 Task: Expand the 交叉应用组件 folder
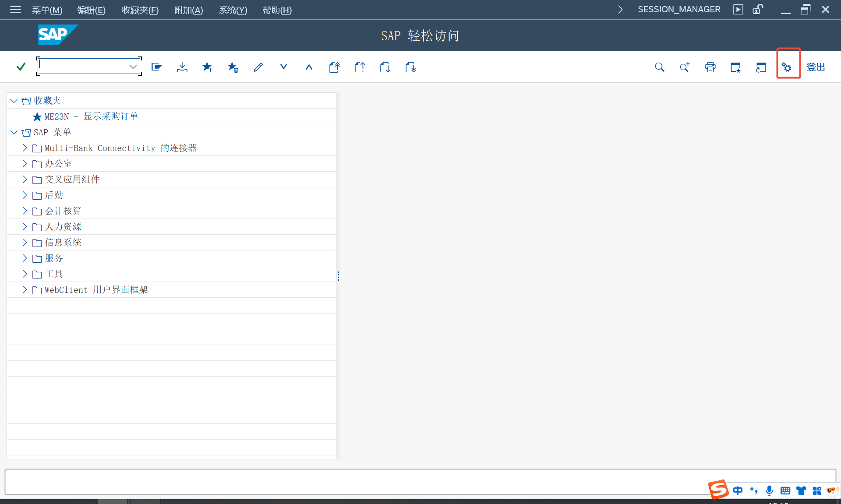(25, 180)
